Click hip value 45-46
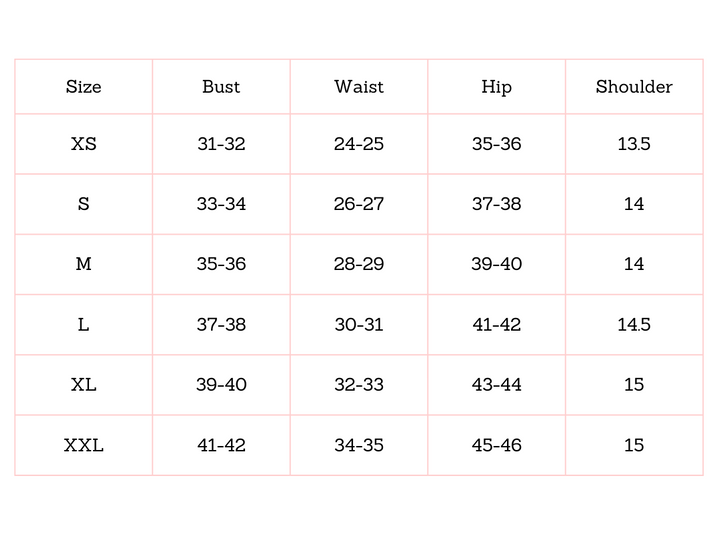 click(x=496, y=445)
